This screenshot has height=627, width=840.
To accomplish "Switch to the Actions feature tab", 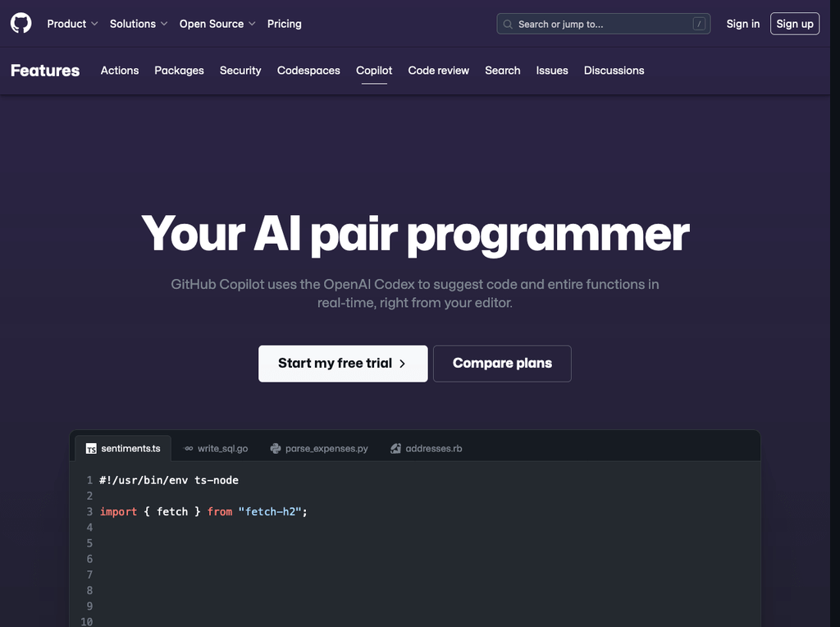I will click(120, 71).
